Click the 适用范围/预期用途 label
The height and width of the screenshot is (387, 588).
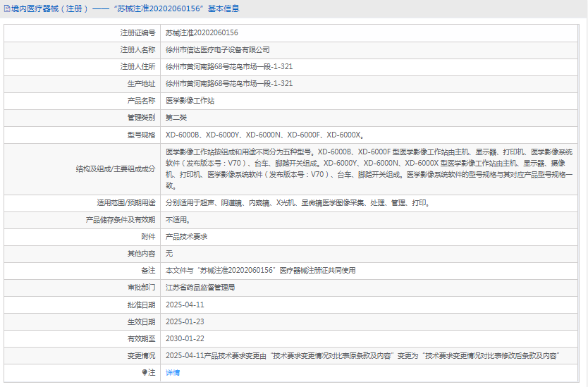pos(126,203)
